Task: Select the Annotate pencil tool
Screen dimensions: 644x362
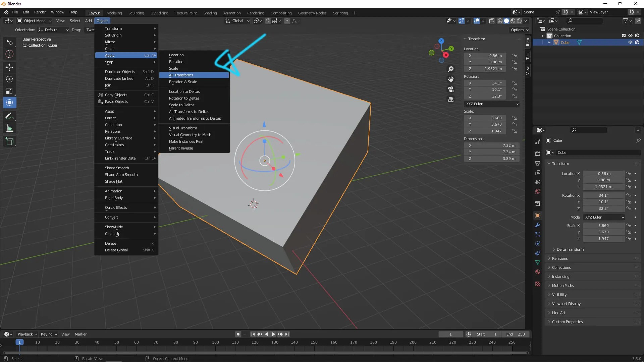Action: pos(9,116)
